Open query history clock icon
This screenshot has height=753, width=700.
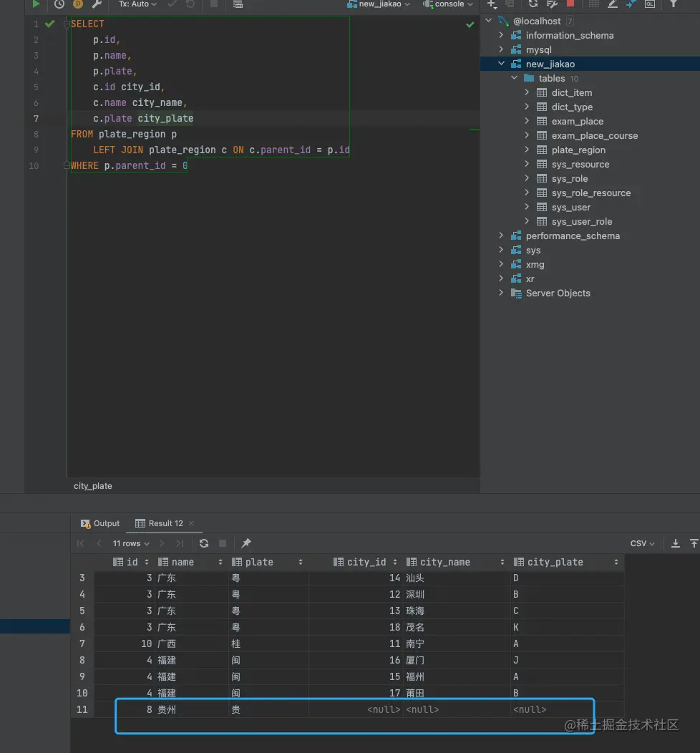tap(59, 4)
